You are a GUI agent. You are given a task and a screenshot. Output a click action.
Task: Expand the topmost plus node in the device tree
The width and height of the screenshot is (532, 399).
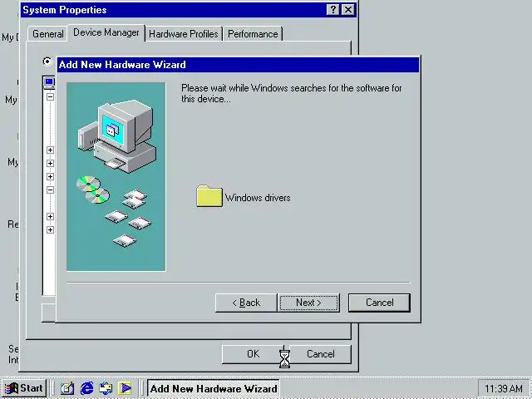coord(50,150)
